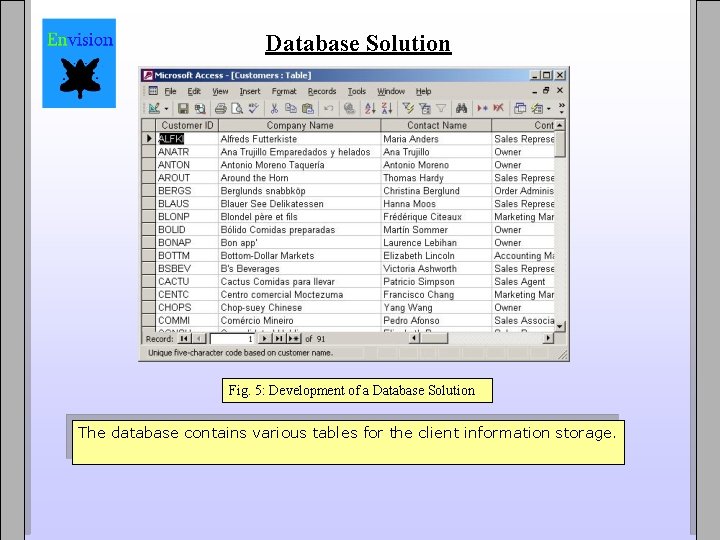Select the Customer ID column header
The width and height of the screenshot is (720, 540).
(187, 125)
